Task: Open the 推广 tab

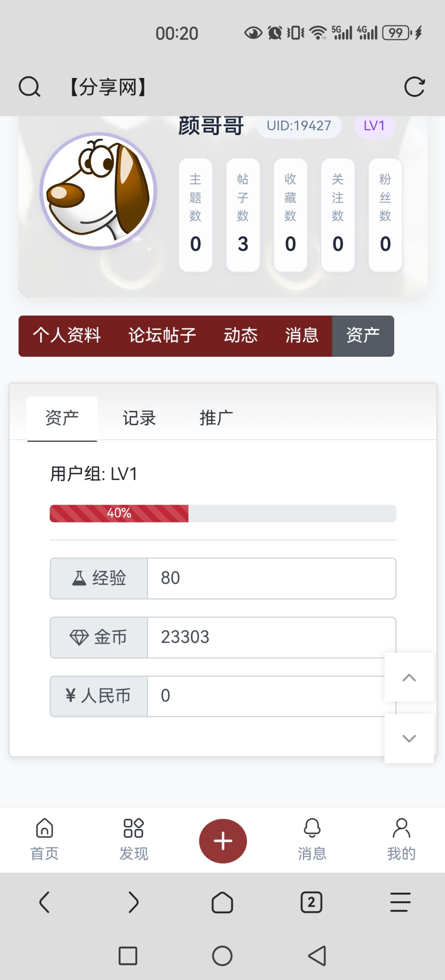Action: click(215, 417)
